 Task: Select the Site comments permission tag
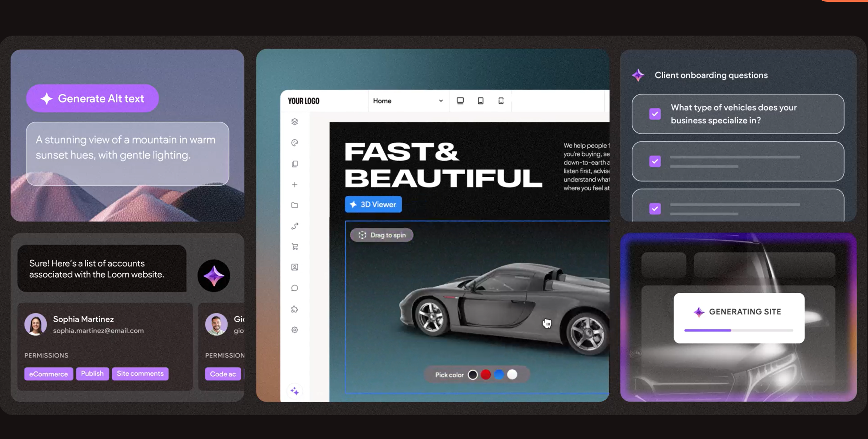[140, 374]
